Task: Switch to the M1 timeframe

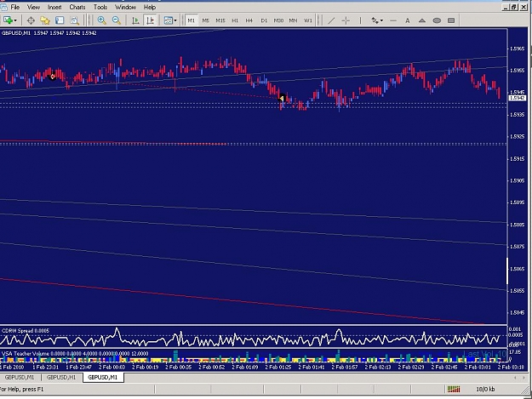Action: click(192, 20)
